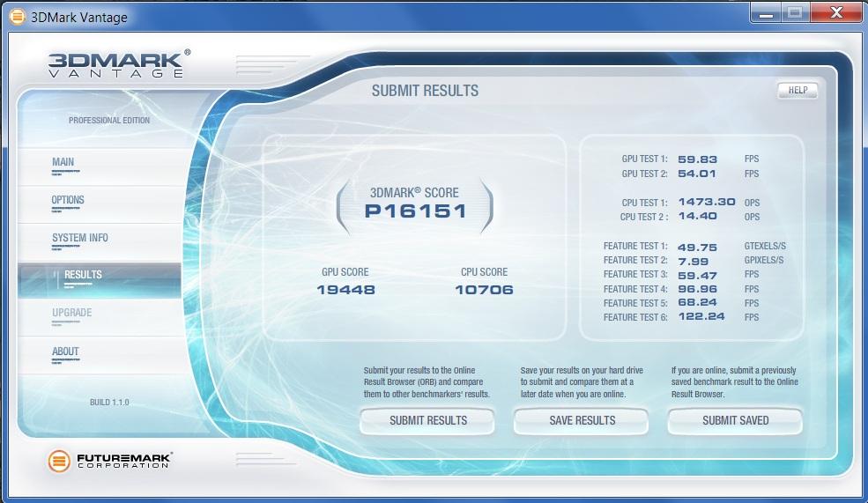Viewport: 868px width, 503px height.
Task: Click the Submit Results heading
Action: tap(425, 91)
